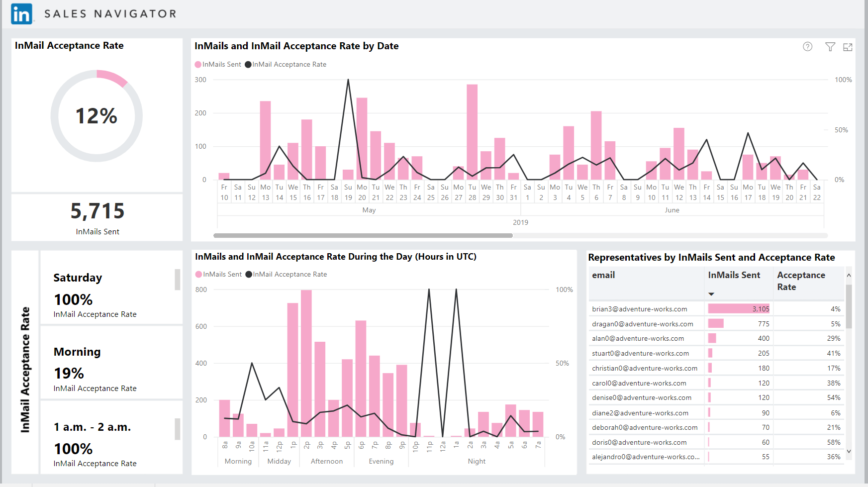Sort table by Acceptance Rate column header
Image resolution: width=868 pixels, height=487 pixels.
(x=801, y=281)
